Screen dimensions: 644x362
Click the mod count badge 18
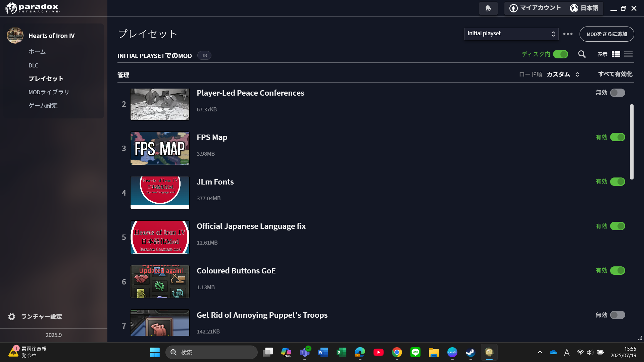pos(204,55)
